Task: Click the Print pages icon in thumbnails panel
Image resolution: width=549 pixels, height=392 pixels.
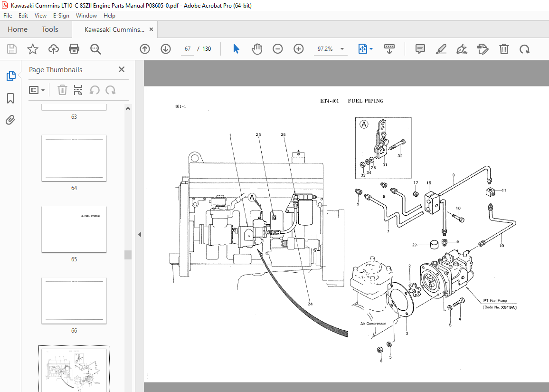Action: 78,90
